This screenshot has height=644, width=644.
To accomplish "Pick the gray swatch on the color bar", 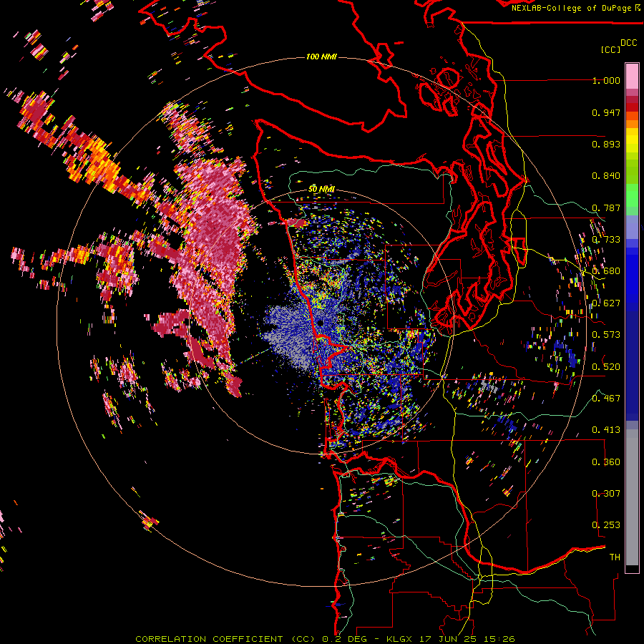I will click(x=632, y=497).
